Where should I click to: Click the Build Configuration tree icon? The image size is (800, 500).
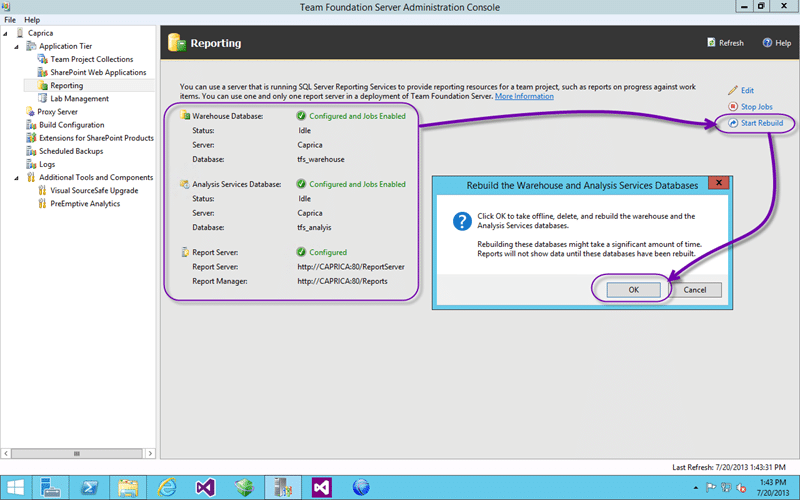tap(31, 125)
